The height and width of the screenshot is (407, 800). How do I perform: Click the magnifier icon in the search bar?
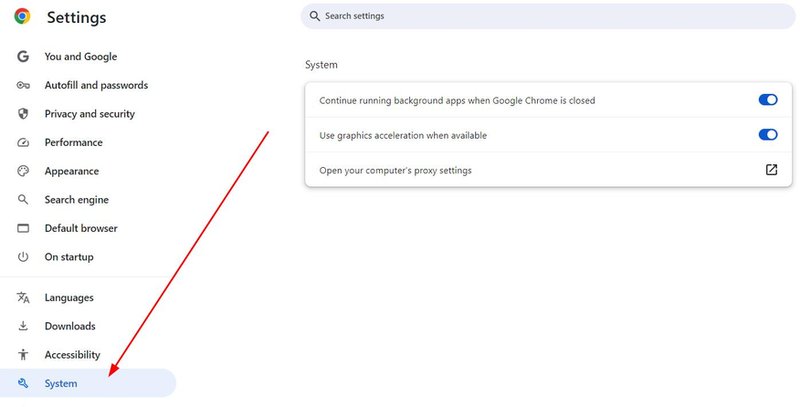pos(315,16)
